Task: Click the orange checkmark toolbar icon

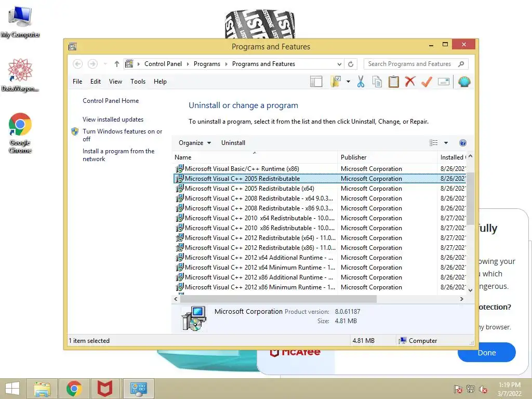Action: pos(427,82)
